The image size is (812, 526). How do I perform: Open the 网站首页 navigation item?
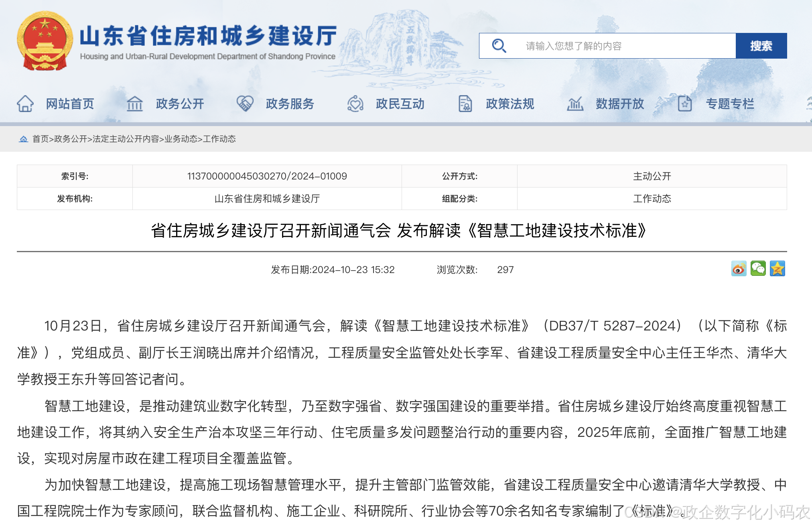[70, 104]
